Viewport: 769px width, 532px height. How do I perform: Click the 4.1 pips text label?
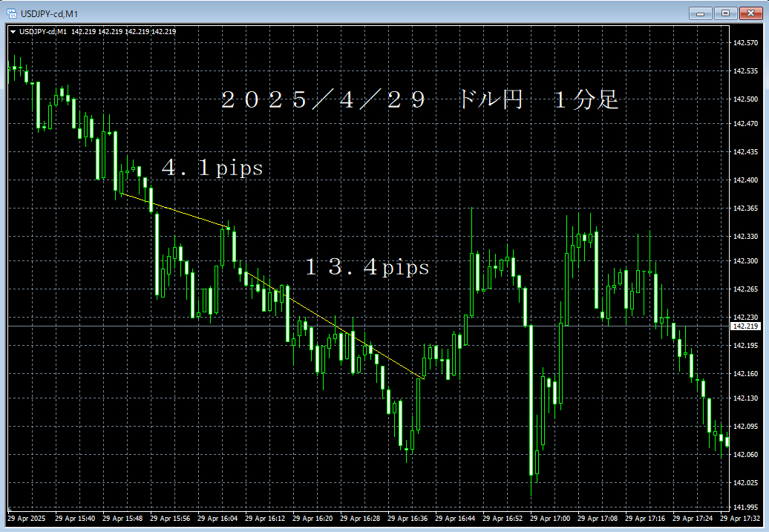pyautogui.click(x=212, y=168)
